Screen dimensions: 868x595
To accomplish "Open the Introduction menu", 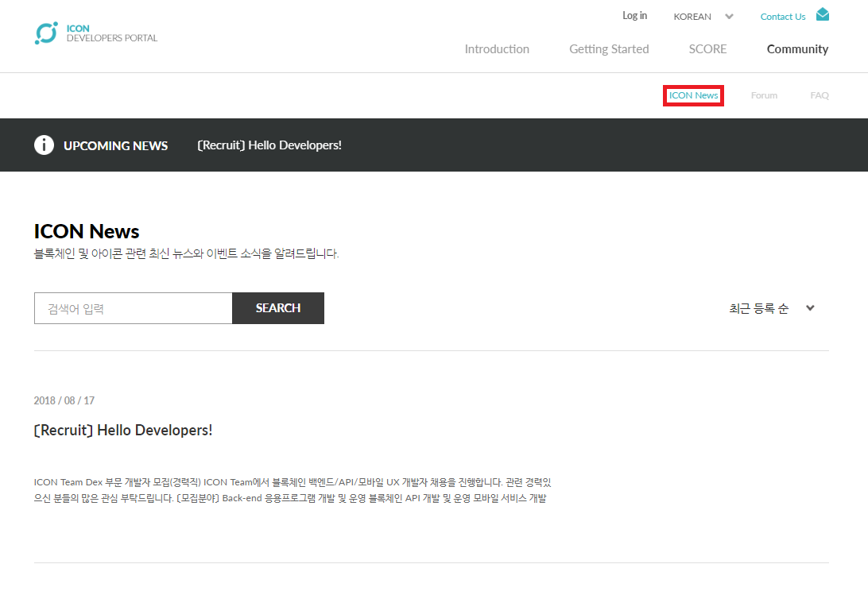I will [497, 49].
